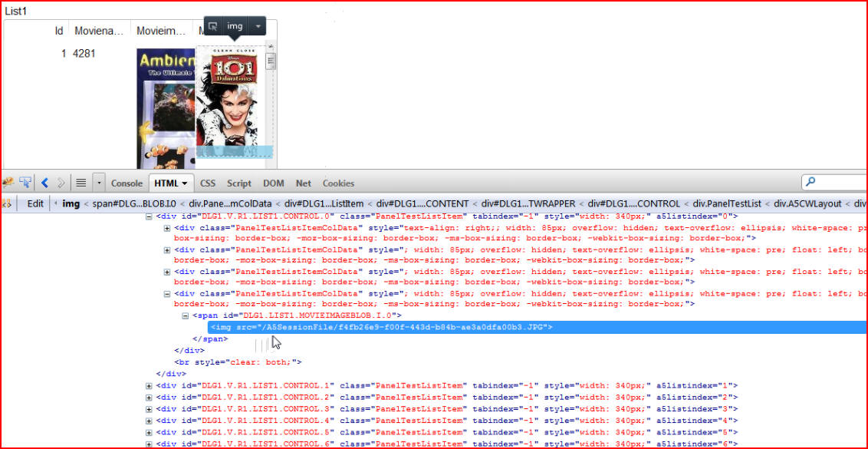Click the DLG1.V.R1.LIST1.CONTROL.3 div line text
This screenshot has width=868, height=449.
(447, 409)
